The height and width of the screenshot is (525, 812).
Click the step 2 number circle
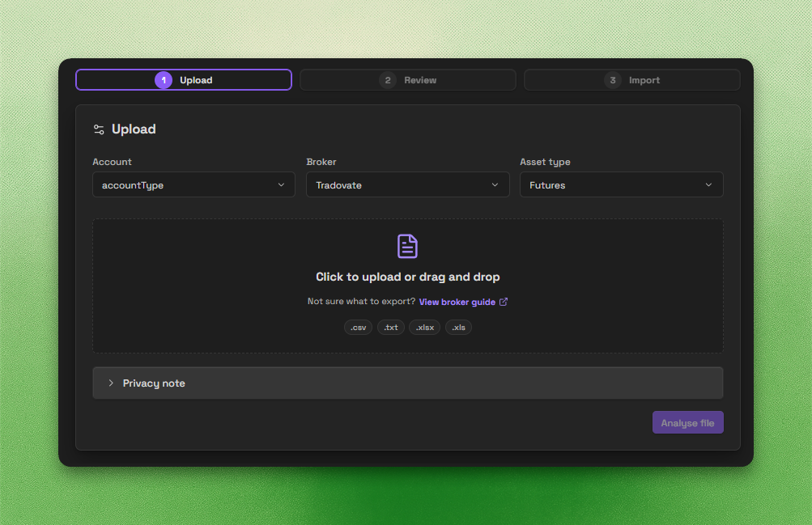[x=387, y=80]
